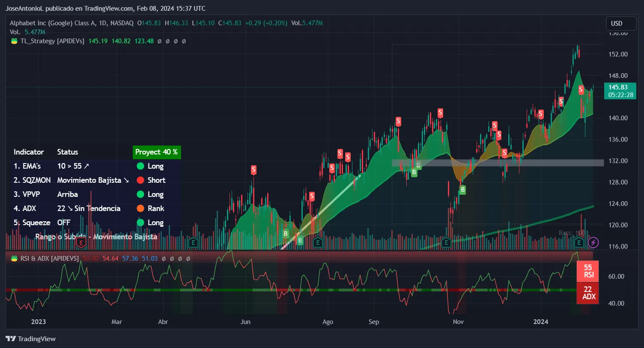The height and width of the screenshot is (348, 644).
Task: Click the frog icon beside TL_Strategy
Action: (14, 41)
